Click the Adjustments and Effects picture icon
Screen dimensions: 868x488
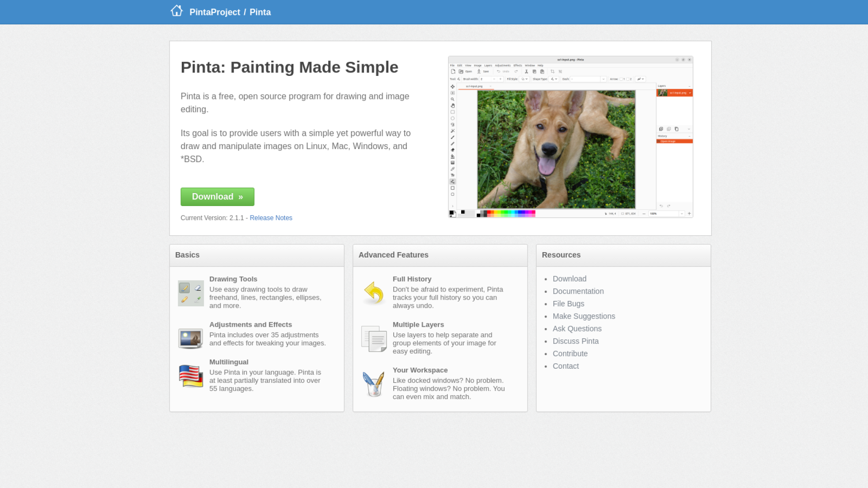[x=191, y=338]
